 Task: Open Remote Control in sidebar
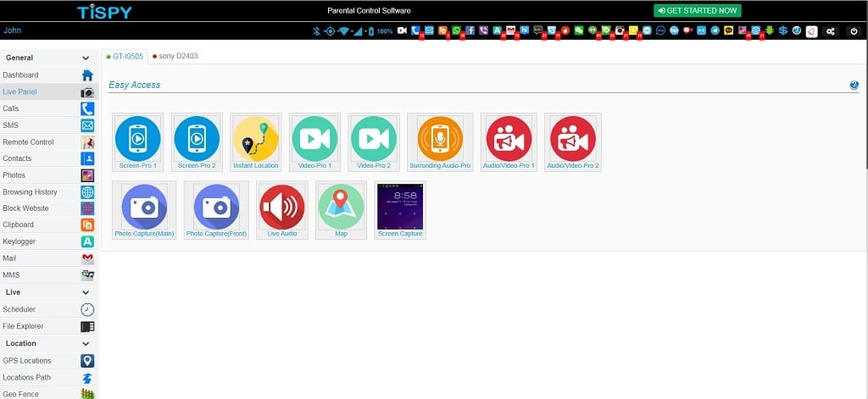click(x=49, y=142)
